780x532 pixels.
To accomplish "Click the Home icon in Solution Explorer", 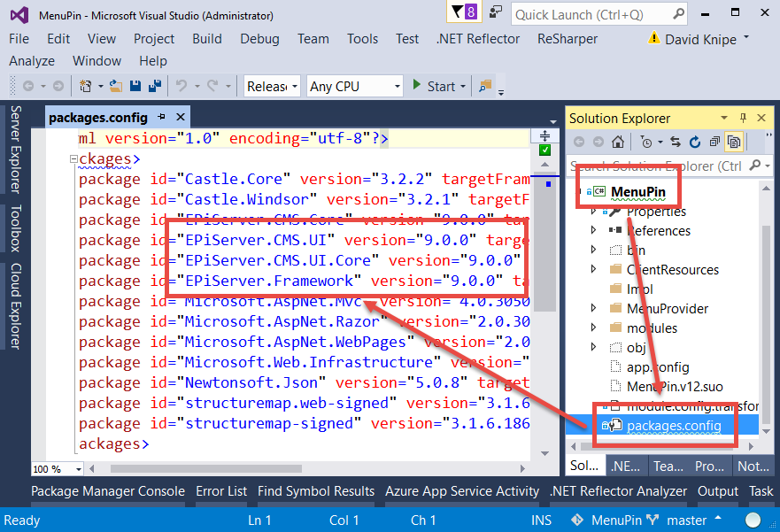I will [620, 142].
